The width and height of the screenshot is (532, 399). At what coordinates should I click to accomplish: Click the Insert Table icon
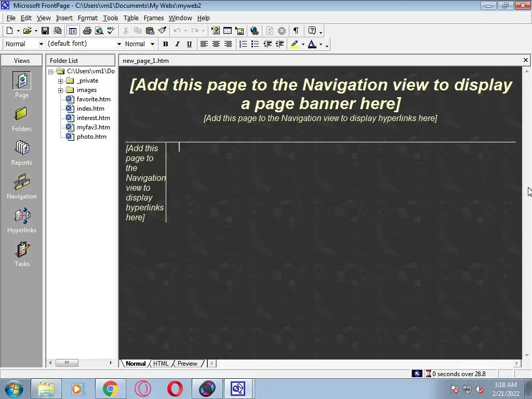click(x=228, y=31)
